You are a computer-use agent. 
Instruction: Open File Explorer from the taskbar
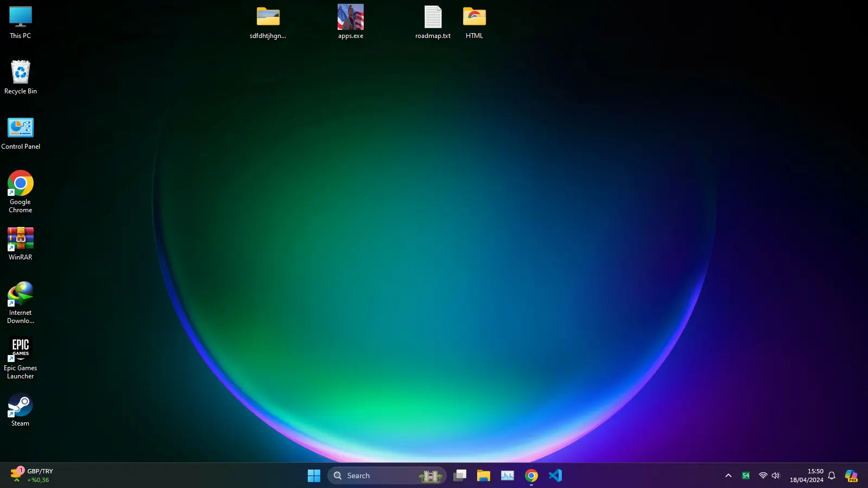[x=484, y=476]
